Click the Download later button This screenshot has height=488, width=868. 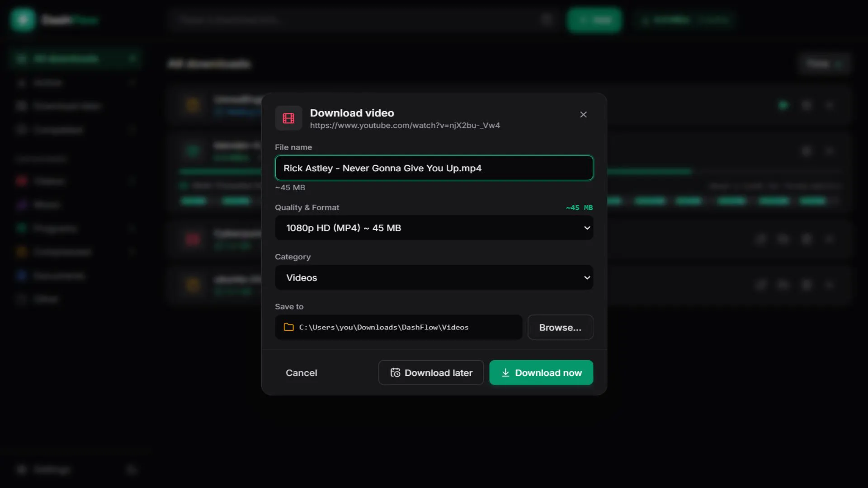pos(431,373)
